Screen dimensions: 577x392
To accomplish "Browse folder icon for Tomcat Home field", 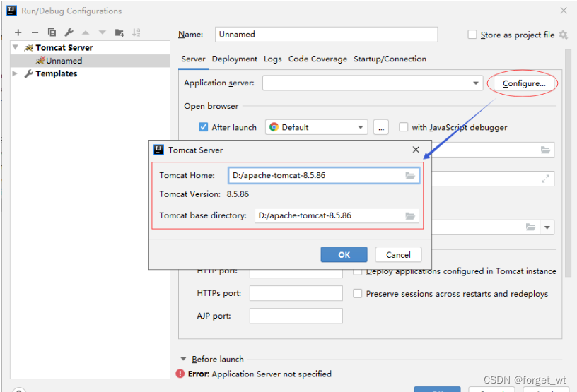I will [410, 176].
